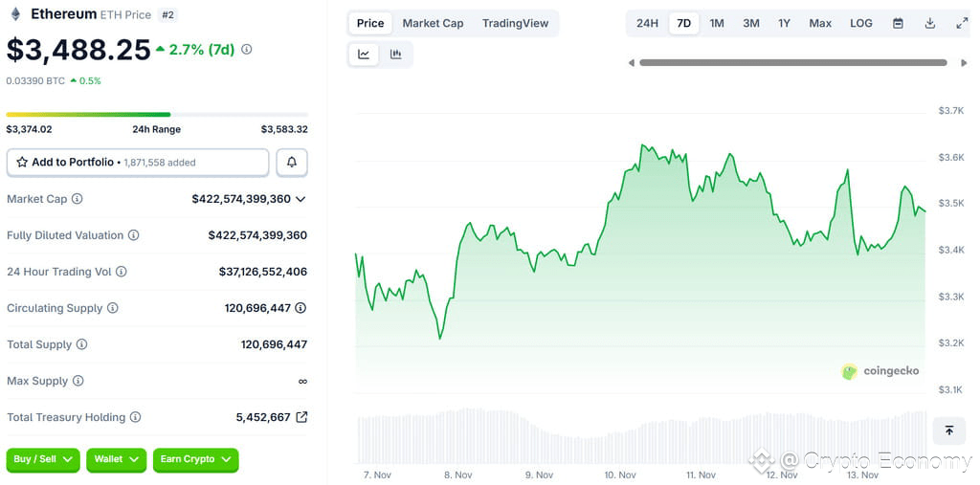Download the chart data
This screenshot has width=980, height=485.
(x=929, y=23)
